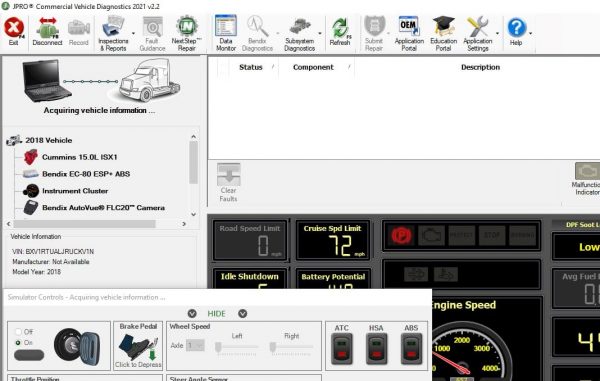
Task: Launch NextStep Repair
Action: click(186, 34)
